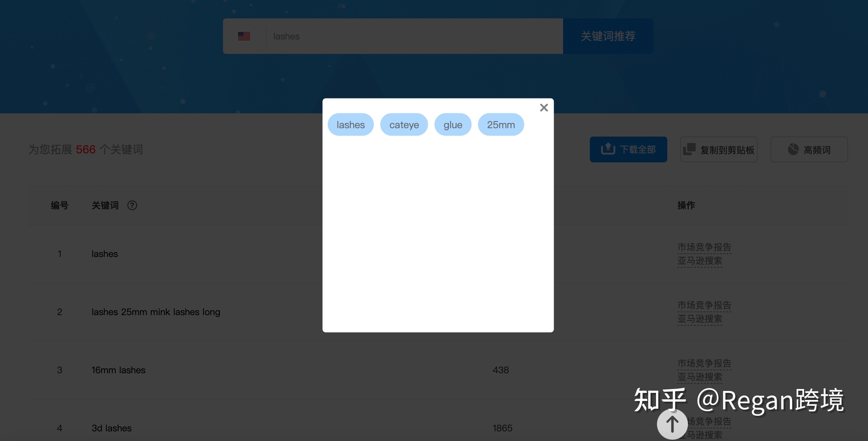
Task: Click the 操作 column header
Action: [x=686, y=205]
